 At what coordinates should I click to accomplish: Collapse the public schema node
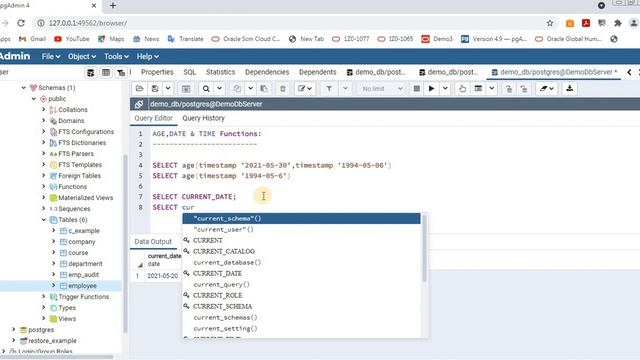34,99
